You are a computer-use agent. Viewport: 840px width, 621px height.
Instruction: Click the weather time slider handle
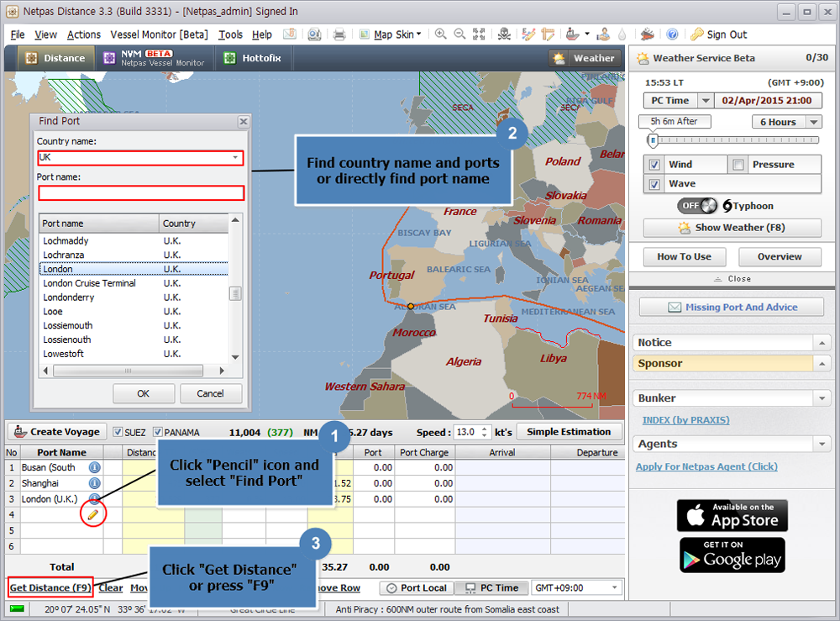(x=653, y=139)
